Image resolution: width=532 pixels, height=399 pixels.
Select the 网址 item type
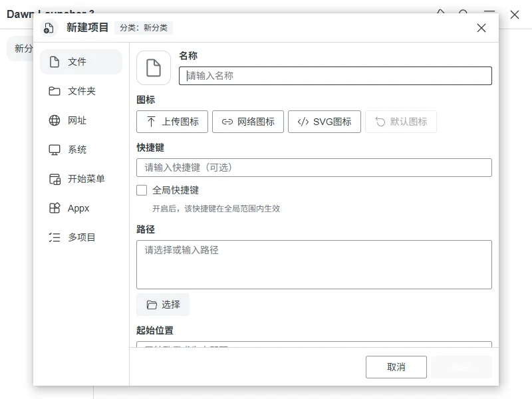(81, 120)
